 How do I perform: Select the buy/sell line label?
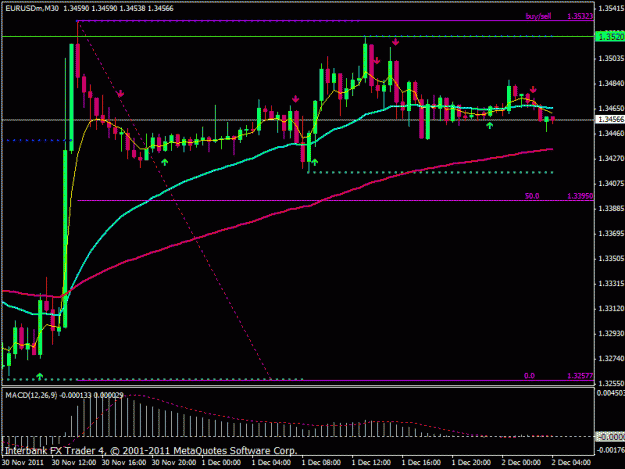click(539, 16)
